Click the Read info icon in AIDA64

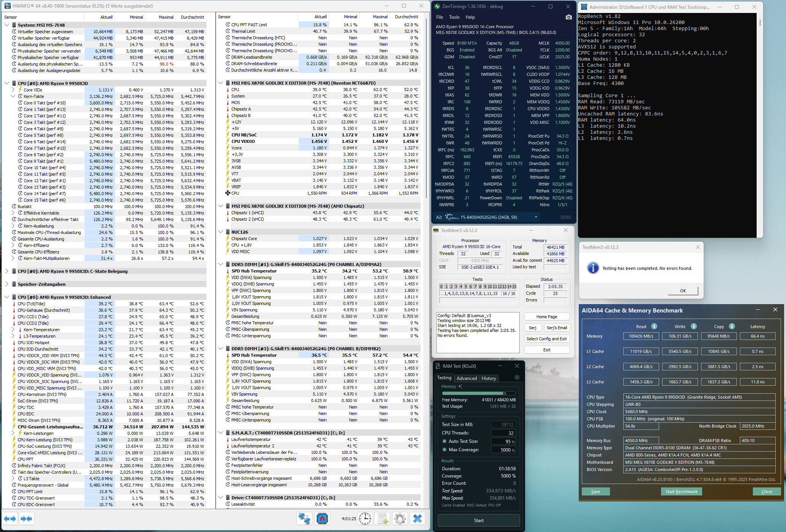(x=654, y=326)
